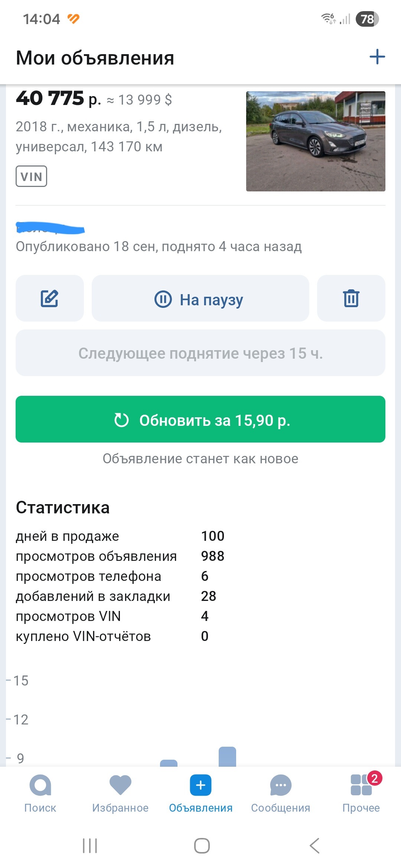Tap the listing price 40 775 р.
The image size is (401, 868).
pos(58,99)
